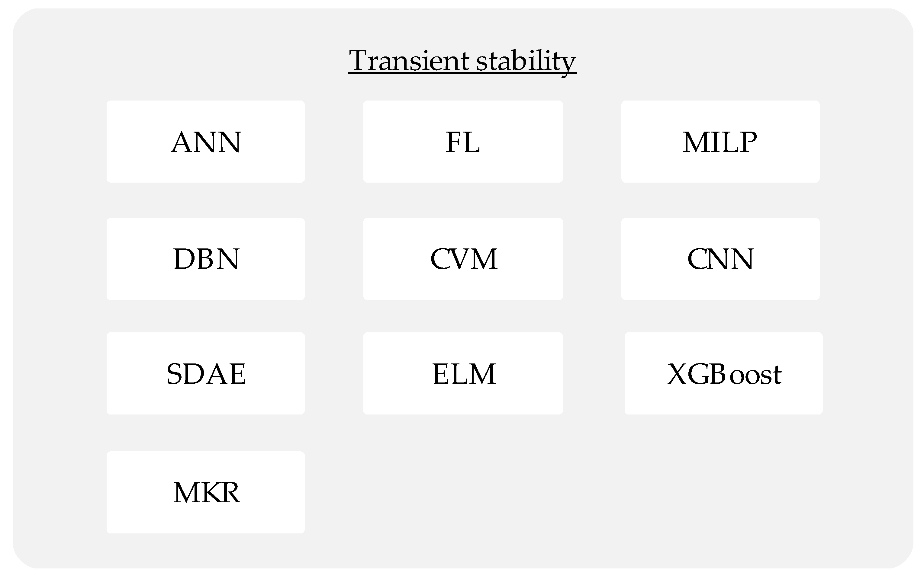Pick the ELM box
Viewport: 924px width, 579px height.
pos(463,373)
